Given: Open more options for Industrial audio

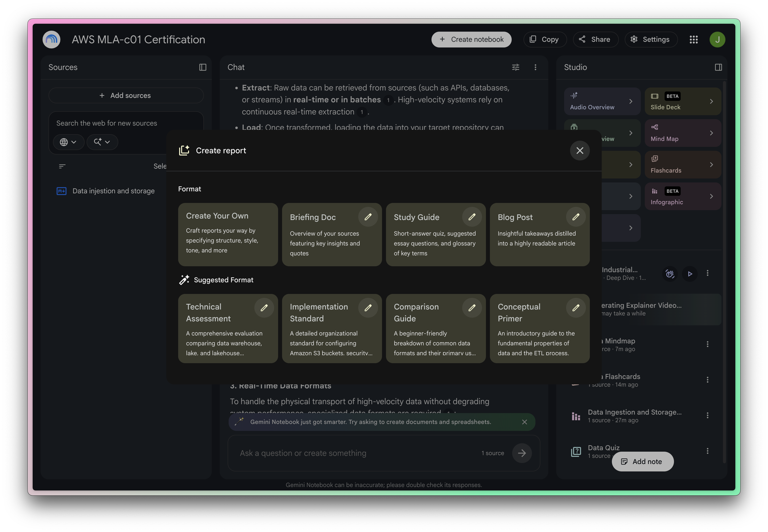Looking at the screenshot, I should (707, 273).
